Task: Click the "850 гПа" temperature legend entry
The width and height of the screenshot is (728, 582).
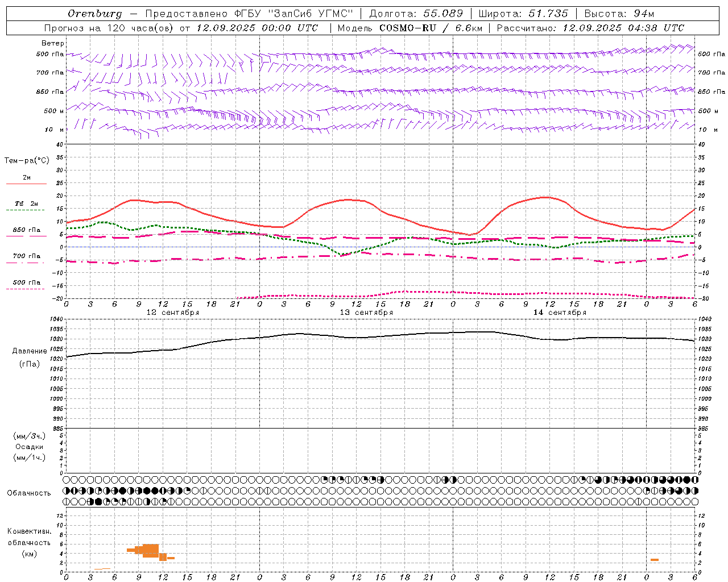Action: pos(27,230)
